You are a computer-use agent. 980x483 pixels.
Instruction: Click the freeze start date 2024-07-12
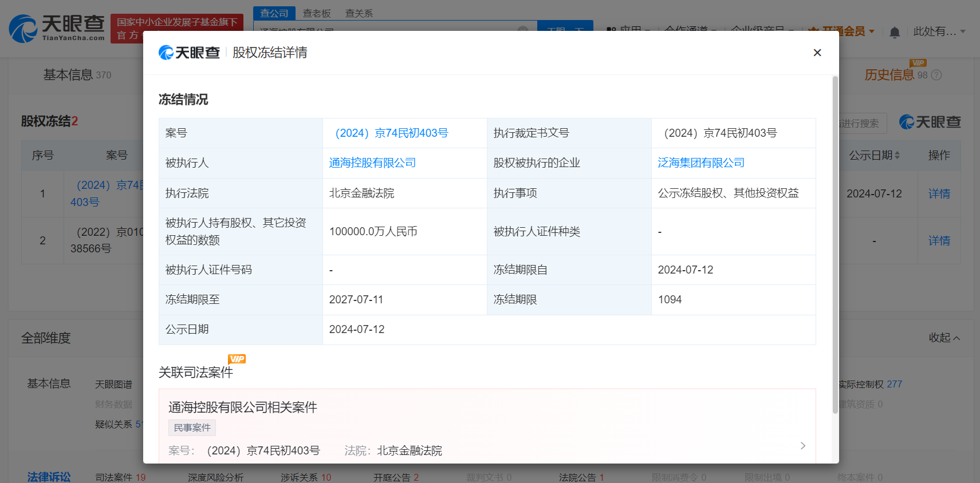click(x=686, y=270)
